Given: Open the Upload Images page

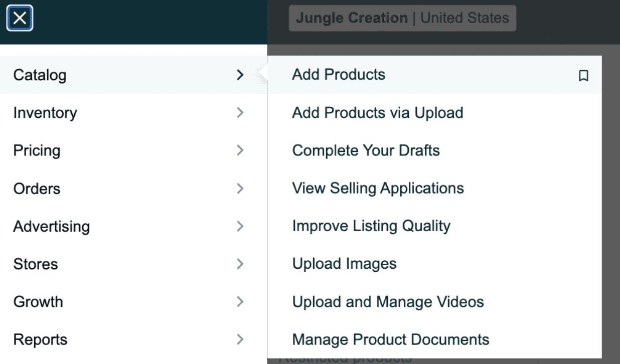Looking at the screenshot, I should 344,264.
